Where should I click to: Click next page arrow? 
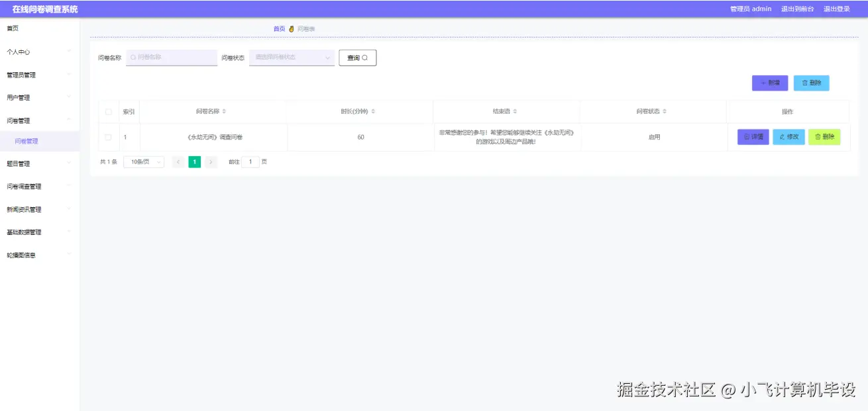pyautogui.click(x=211, y=161)
